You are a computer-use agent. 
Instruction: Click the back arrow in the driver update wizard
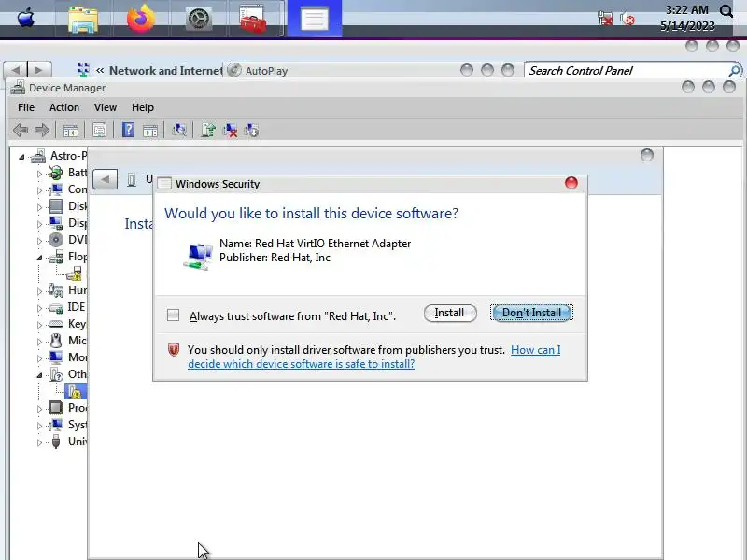coord(105,179)
